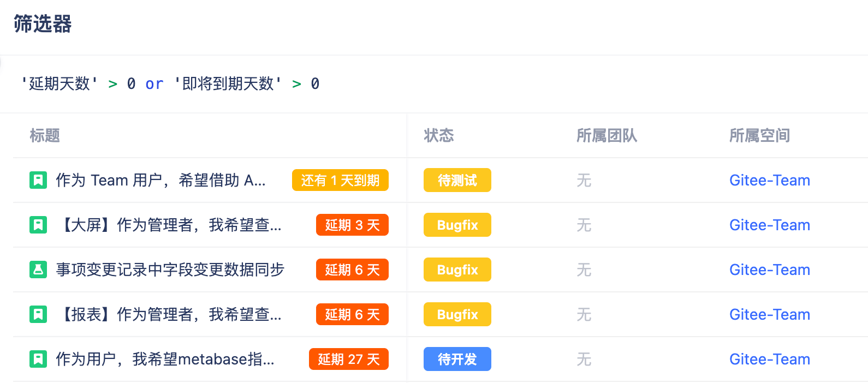Open Gitee-Team space link in the last row
868x383 pixels.
[x=769, y=359]
